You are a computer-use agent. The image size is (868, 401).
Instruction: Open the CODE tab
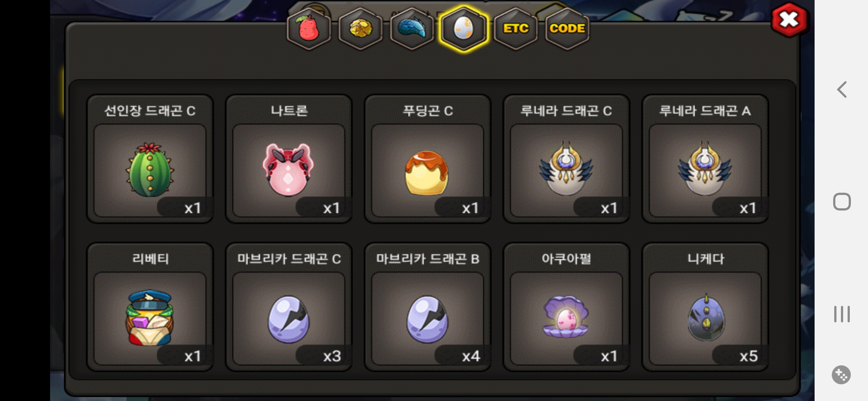[567, 29]
